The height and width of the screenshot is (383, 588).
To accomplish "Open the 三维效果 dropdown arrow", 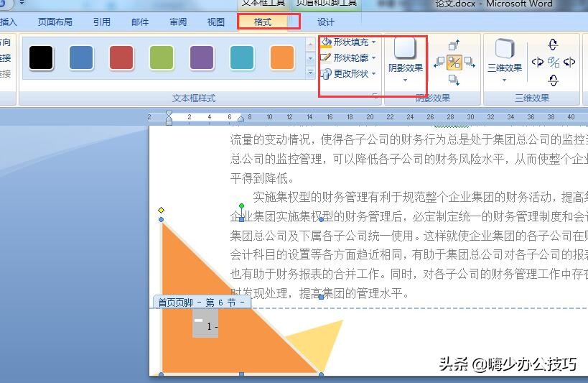I will click(x=505, y=80).
